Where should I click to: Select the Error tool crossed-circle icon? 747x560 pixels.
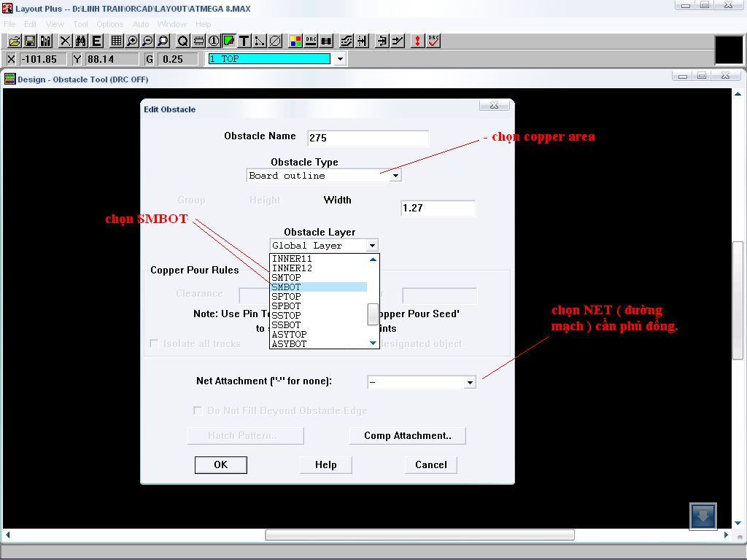pyautogui.click(x=275, y=42)
